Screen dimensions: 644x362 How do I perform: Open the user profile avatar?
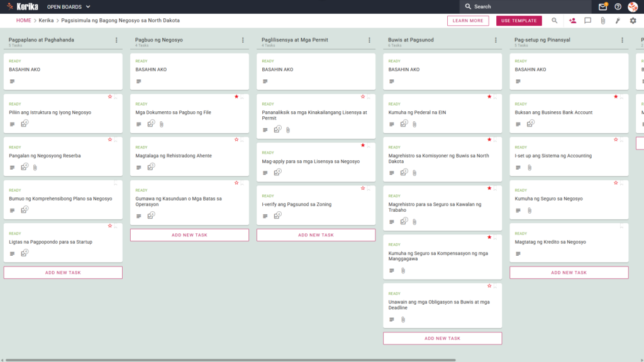tap(633, 6)
